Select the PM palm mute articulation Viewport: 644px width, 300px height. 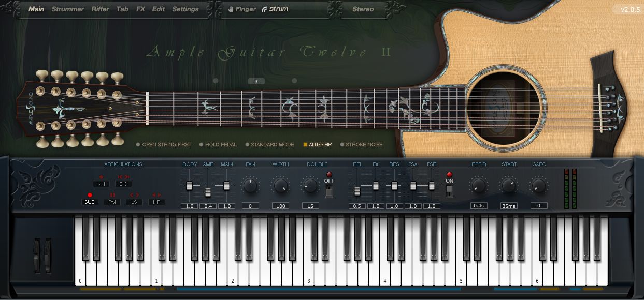[x=112, y=202]
